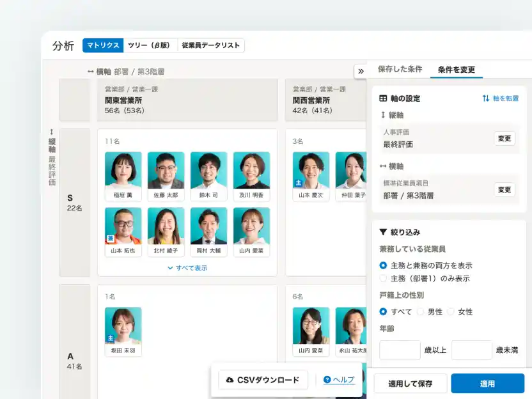Click the question mark icon beside ヘルプ
This screenshot has width=532, height=399.
coord(327,380)
